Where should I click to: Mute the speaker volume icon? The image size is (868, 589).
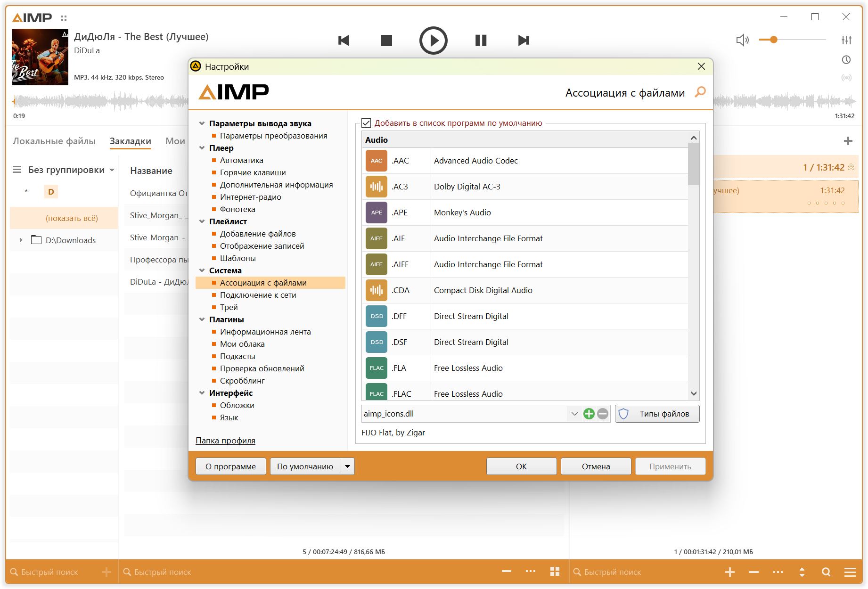click(743, 40)
